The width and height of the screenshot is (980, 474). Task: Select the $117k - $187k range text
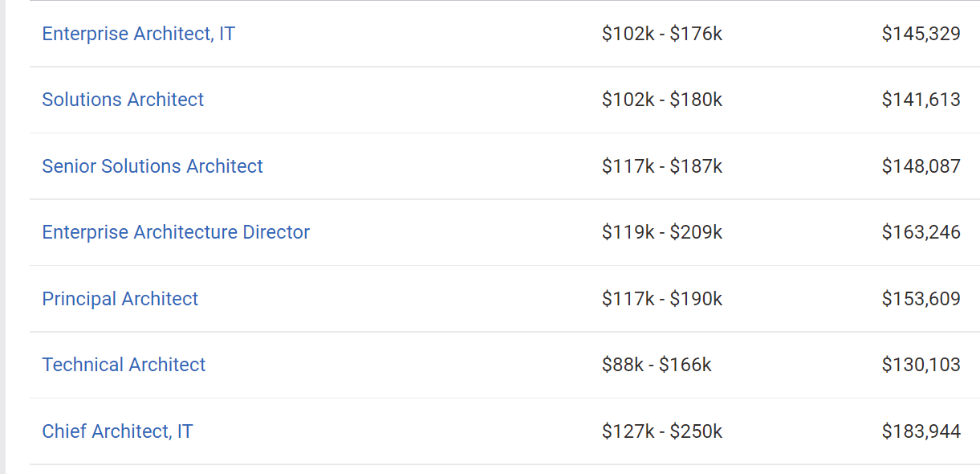pos(661,166)
